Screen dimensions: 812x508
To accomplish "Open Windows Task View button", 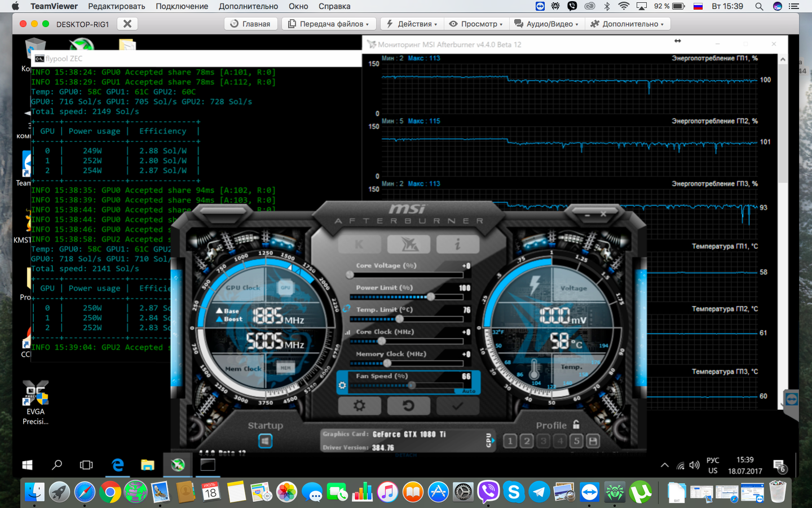I will click(86, 465).
